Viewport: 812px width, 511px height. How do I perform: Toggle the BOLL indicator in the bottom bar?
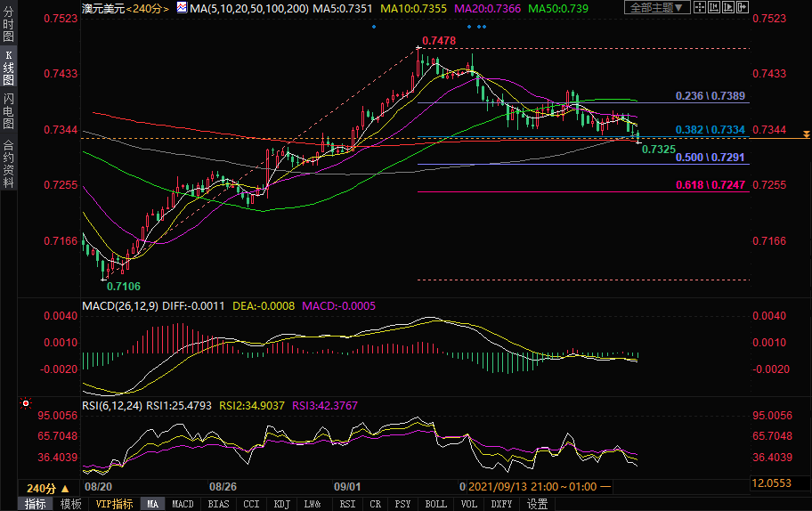(435, 504)
